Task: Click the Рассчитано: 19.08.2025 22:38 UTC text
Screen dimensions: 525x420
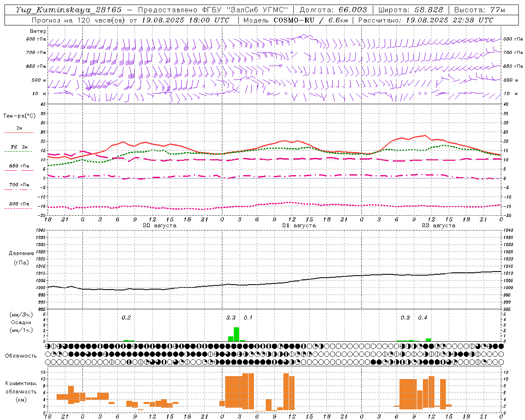Action: coord(426,20)
